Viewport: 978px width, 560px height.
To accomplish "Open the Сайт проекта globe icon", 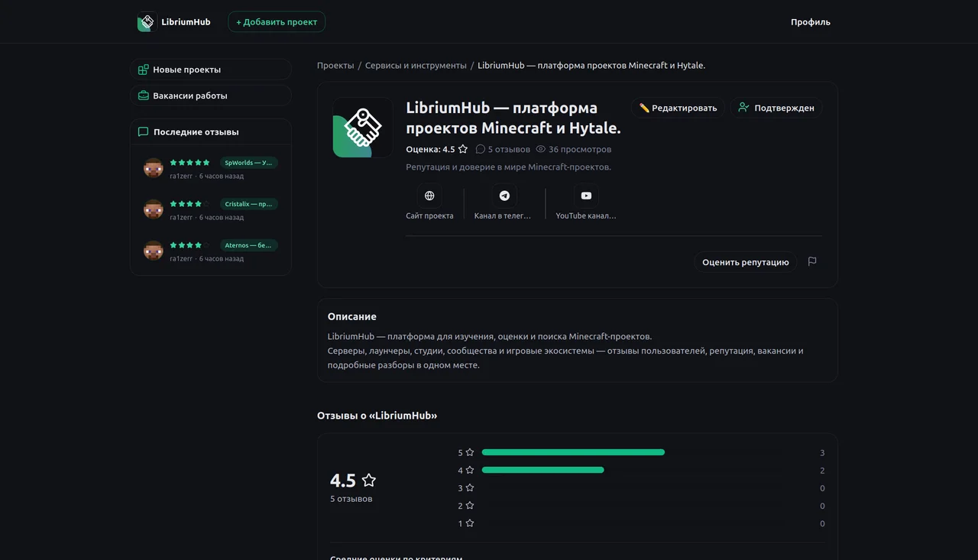I will (x=429, y=196).
